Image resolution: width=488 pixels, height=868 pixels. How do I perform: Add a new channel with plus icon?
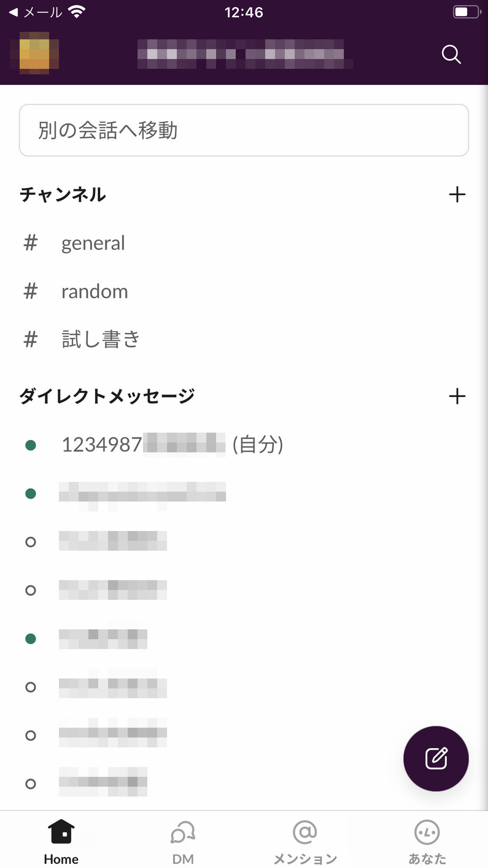click(x=457, y=194)
